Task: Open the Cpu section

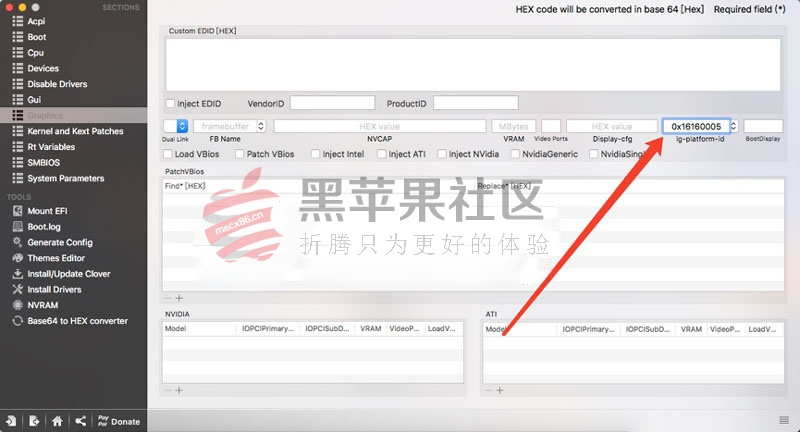Action: pos(35,53)
